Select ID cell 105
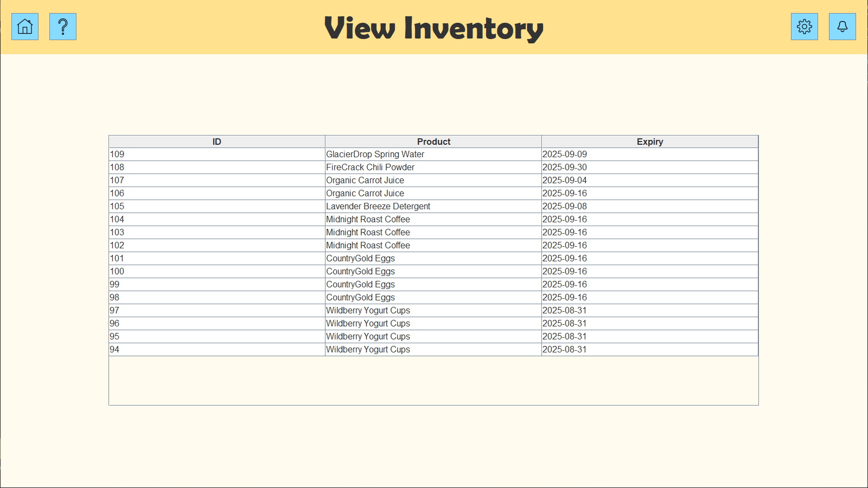Image resolution: width=868 pixels, height=488 pixels. [x=217, y=207]
